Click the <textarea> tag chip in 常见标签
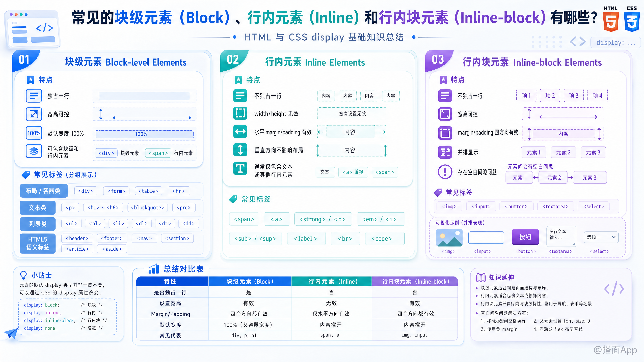This screenshot has height=362, width=644. coord(555,207)
